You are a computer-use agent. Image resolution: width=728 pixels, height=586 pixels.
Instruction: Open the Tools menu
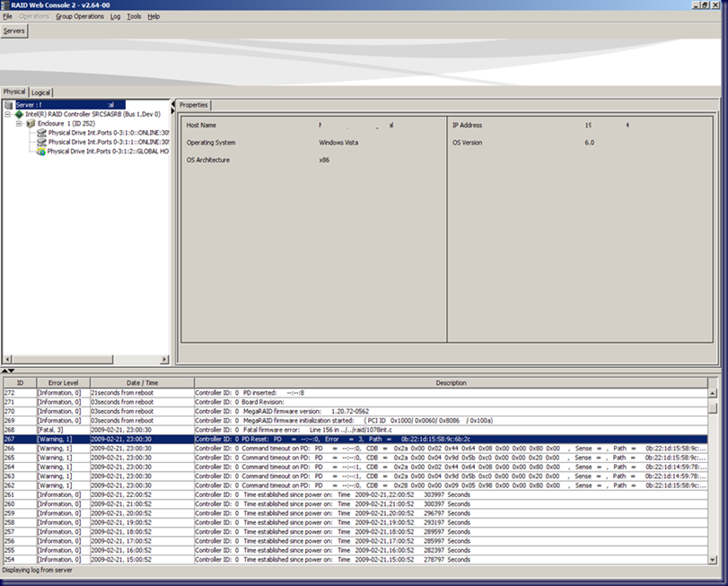tap(134, 16)
